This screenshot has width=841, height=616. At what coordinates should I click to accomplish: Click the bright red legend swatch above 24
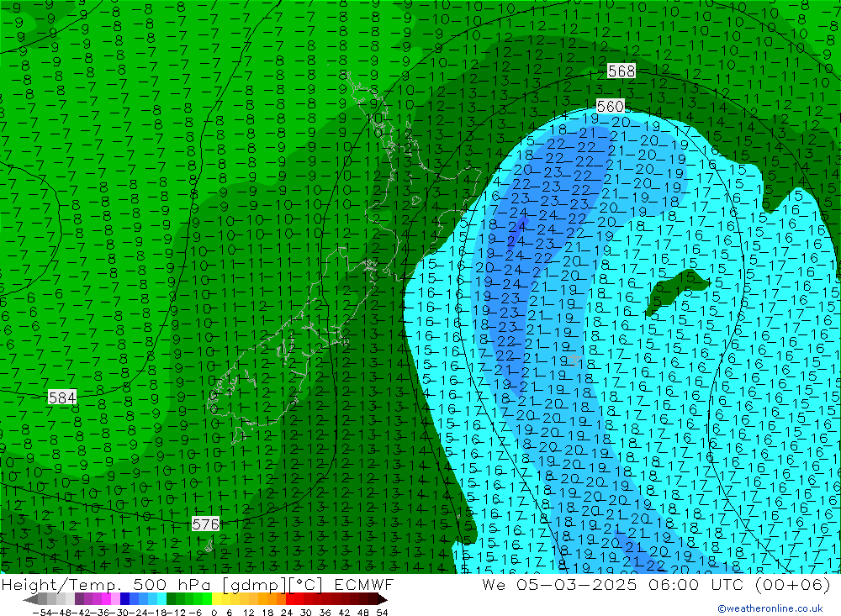click(290, 598)
